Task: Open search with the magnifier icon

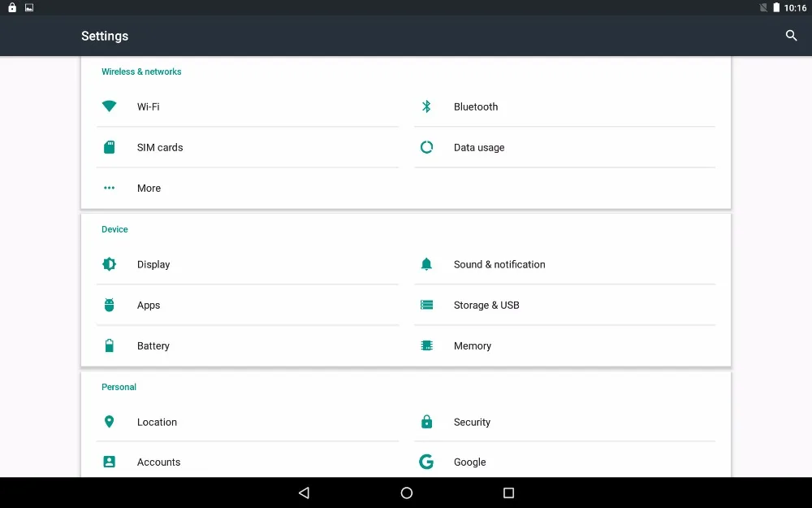Action: (x=791, y=36)
